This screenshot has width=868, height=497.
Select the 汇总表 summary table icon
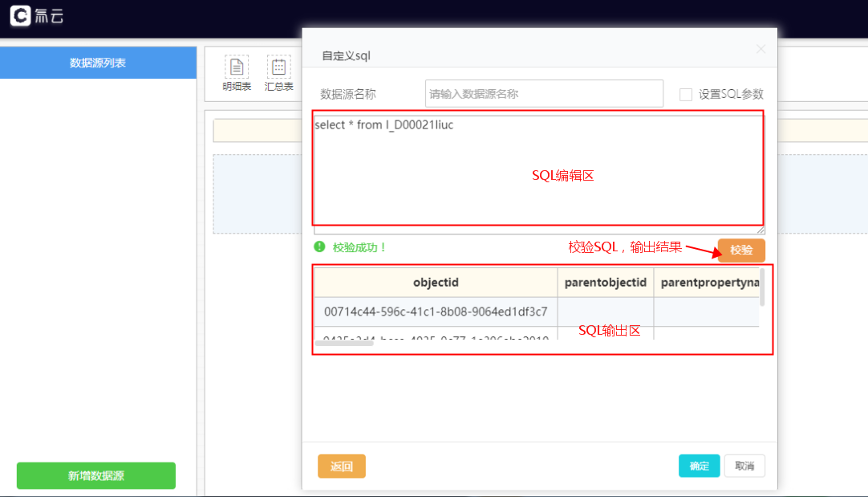pos(278,67)
